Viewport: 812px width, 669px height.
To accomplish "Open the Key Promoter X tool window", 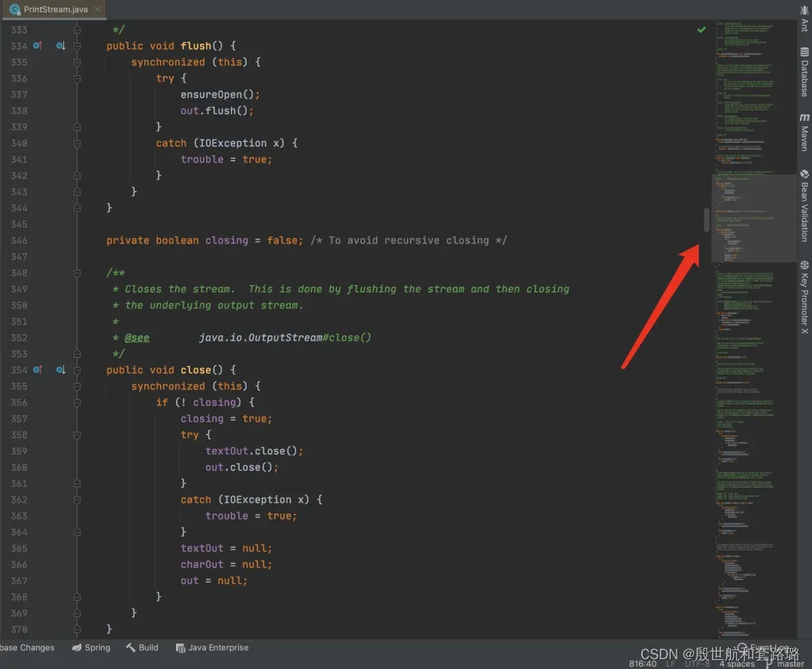I will click(804, 297).
